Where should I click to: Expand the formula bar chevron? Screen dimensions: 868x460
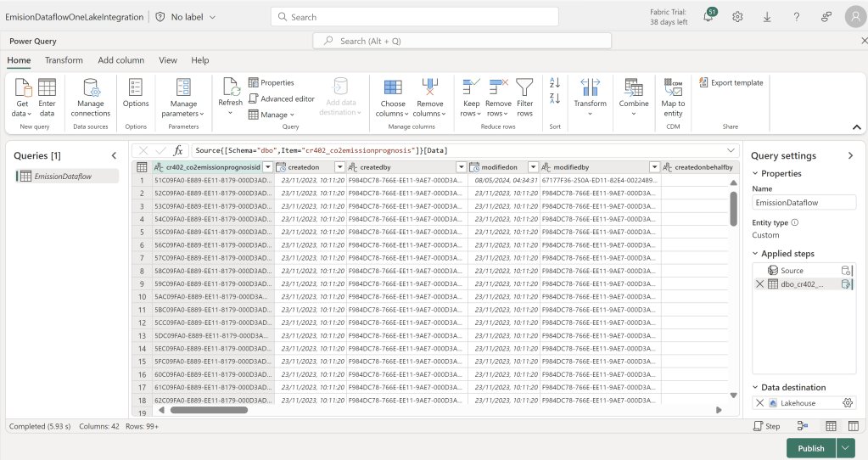(x=730, y=150)
